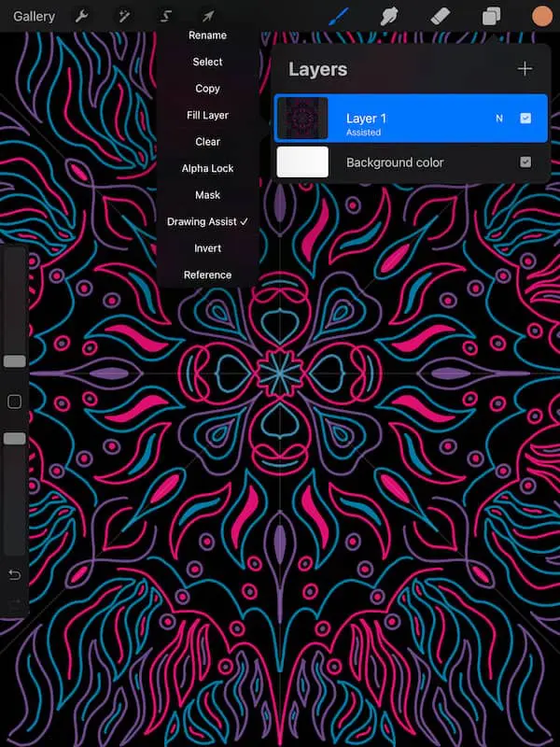Activate the Selection tool icon
This screenshot has width=560, height=747.
point(166,17)
